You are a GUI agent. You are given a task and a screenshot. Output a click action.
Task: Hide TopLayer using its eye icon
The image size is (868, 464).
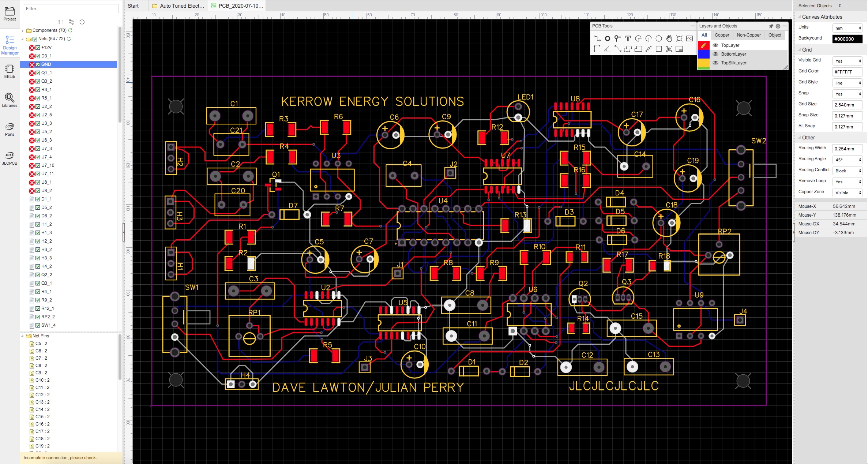(x=715, y=45)
